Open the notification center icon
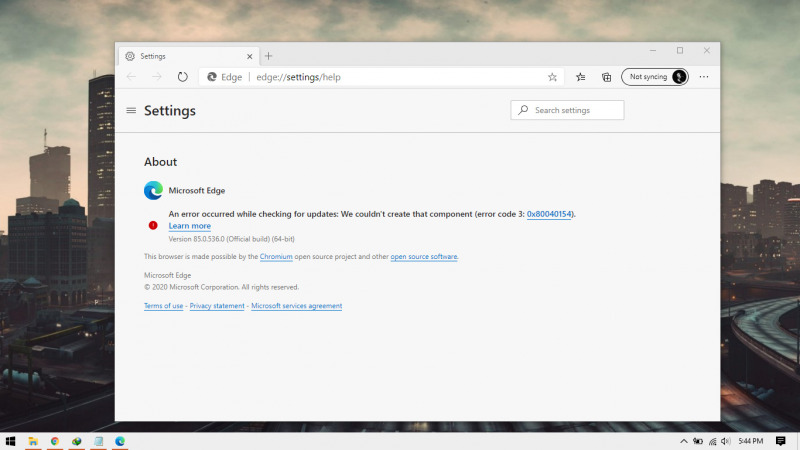Screen dimensions: 800x450 (780, 441)
